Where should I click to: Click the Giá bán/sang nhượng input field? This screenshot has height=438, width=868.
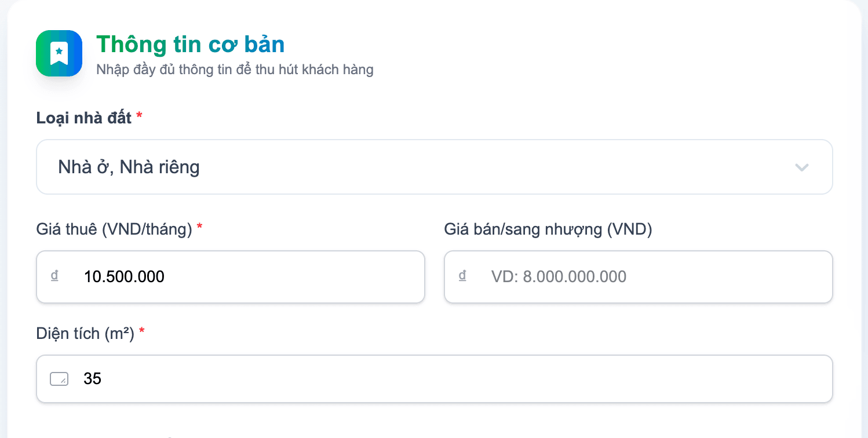(x=655, y=277)
